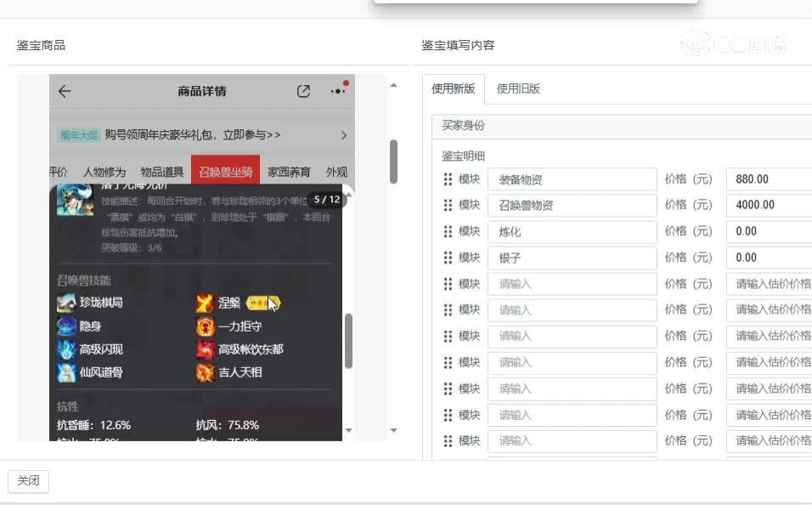812x505 pixels.
Task: Click the inner dark panel scrollbar thumb
Action: [x=348, y=341]
